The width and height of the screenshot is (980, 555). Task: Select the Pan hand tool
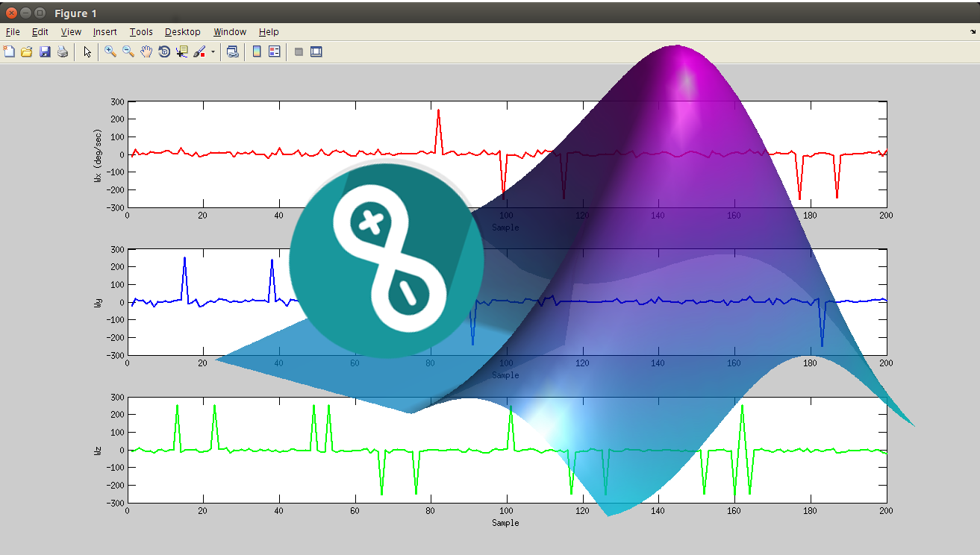146,51
